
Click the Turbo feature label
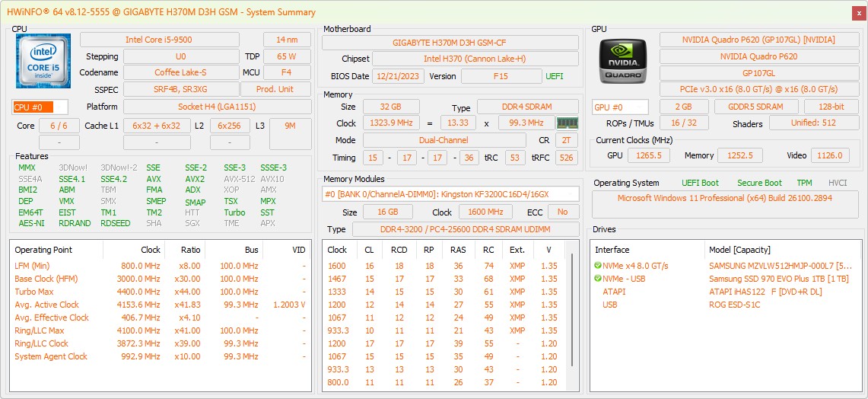click(234, 212)
